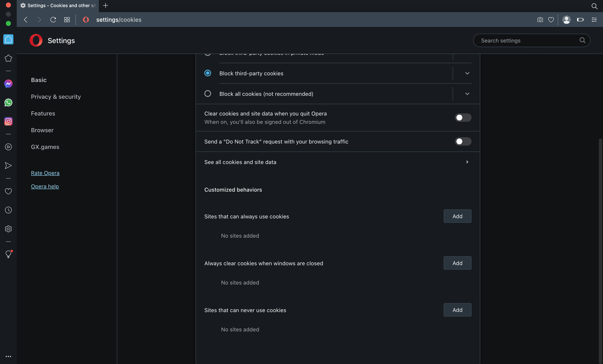Screen dimensions: 603x364
Task: Click Rate Opera link
Action: point(45,173)
